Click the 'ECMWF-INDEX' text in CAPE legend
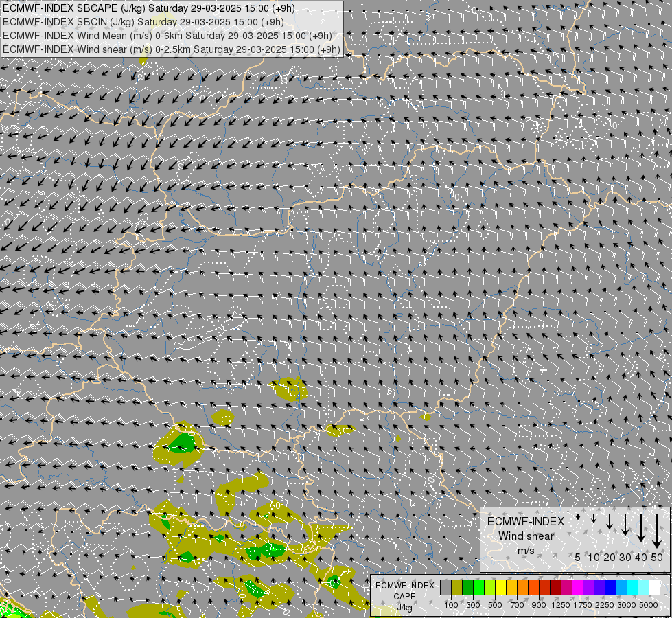The image size is (672, 618). [404, 586]
